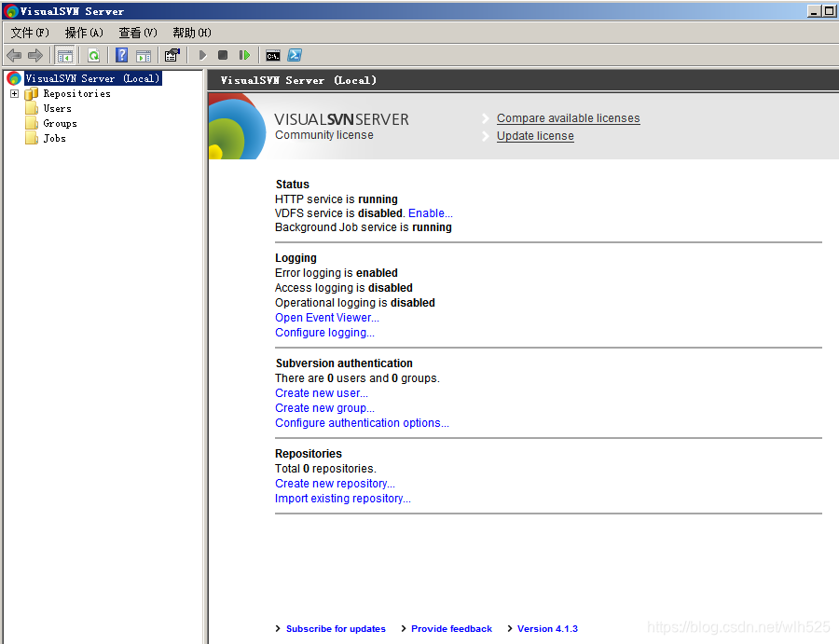Click the Back arrow toolbar icon
839x644 pixels.
pyautogui.click(x=14, y=55)
